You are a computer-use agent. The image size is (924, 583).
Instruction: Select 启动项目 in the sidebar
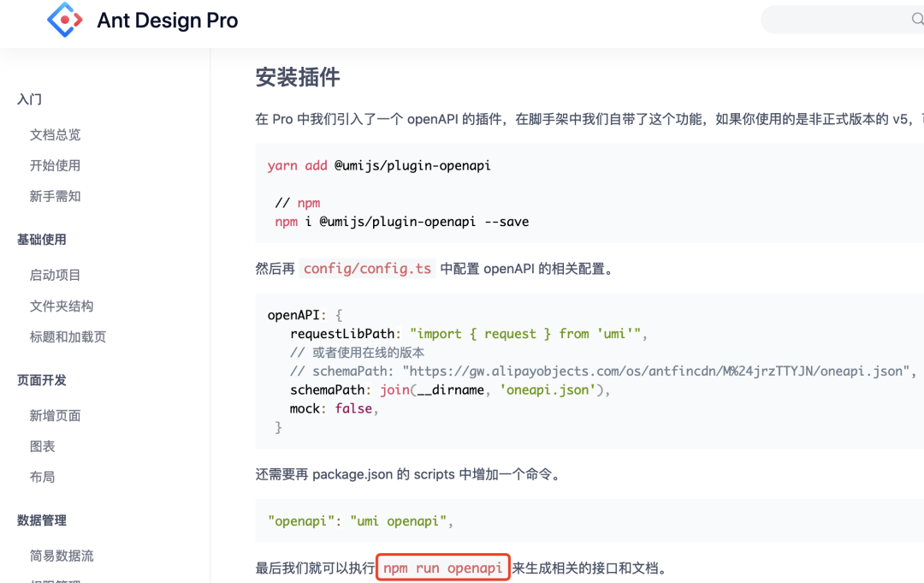(x=55, y=276)
